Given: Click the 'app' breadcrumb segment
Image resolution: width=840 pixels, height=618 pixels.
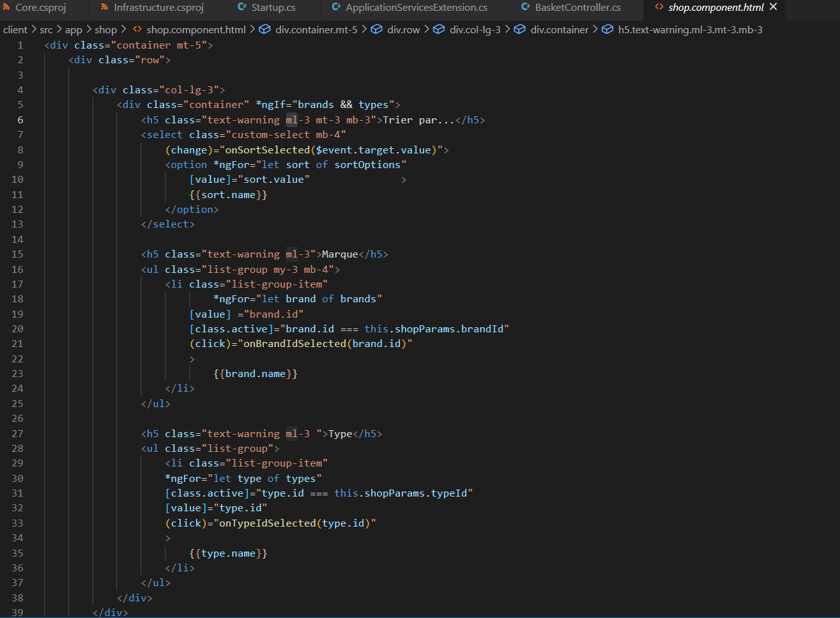Looking at the screenshot, I should point(73,29).
